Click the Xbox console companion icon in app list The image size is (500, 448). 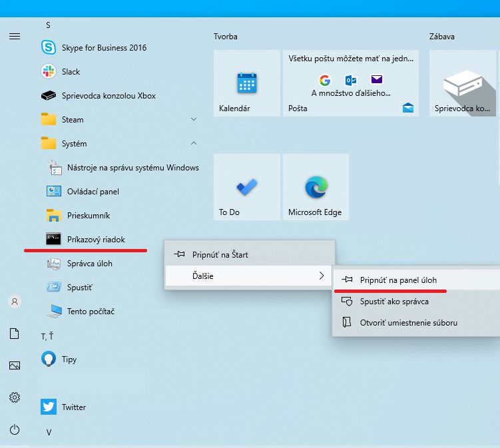[x=49, y=95]
